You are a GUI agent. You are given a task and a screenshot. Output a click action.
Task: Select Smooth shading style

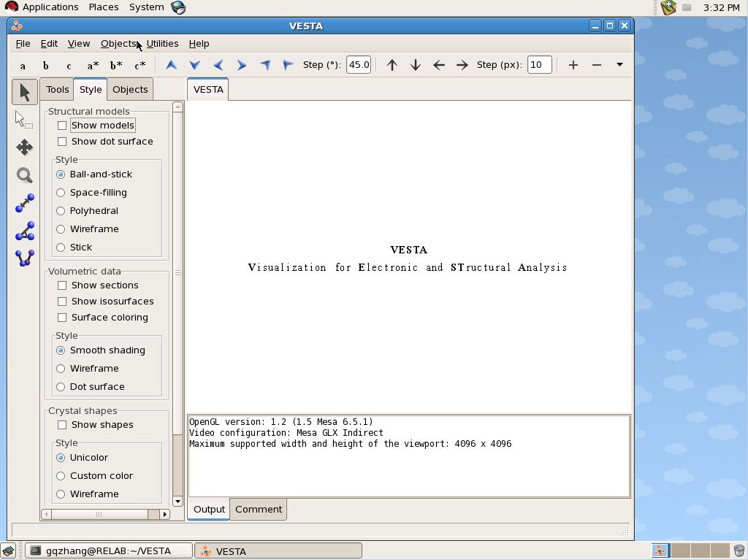(61, 350)
